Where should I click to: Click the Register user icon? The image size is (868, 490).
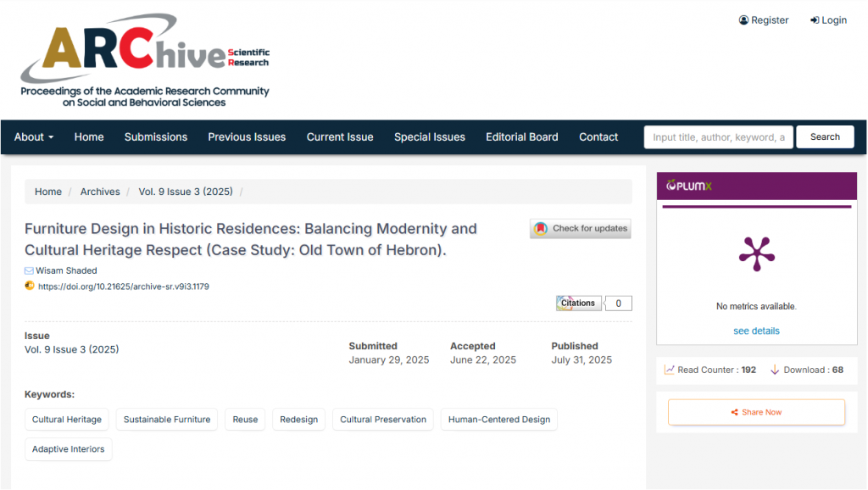click(743, 20)
